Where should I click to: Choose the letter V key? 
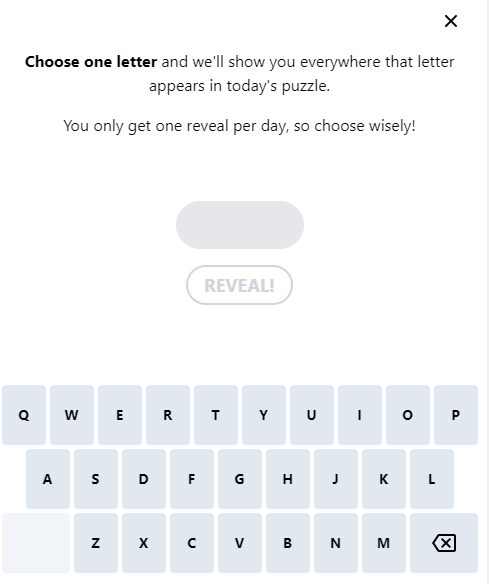pyautogui.click(x=240, y=543)
